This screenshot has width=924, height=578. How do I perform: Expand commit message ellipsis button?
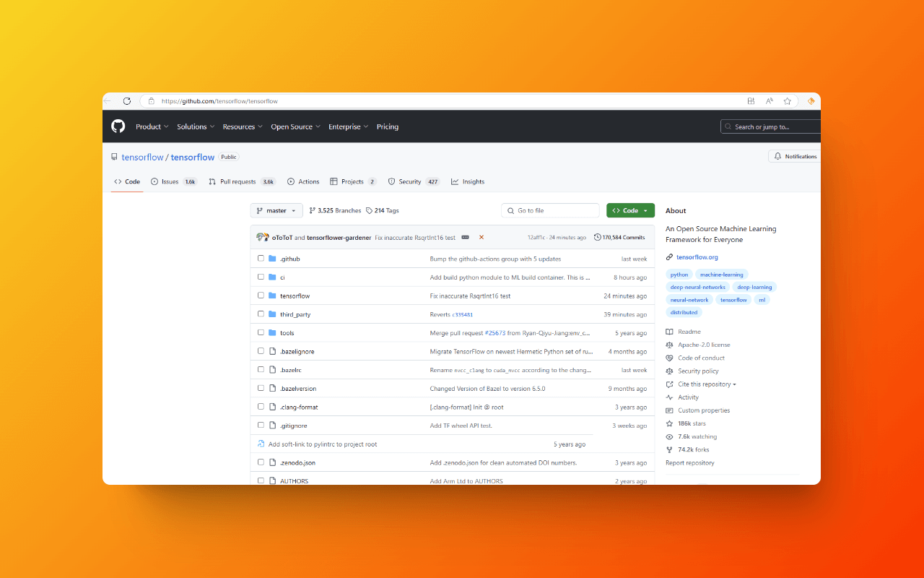pyautogui.click(x=465, y=237)
